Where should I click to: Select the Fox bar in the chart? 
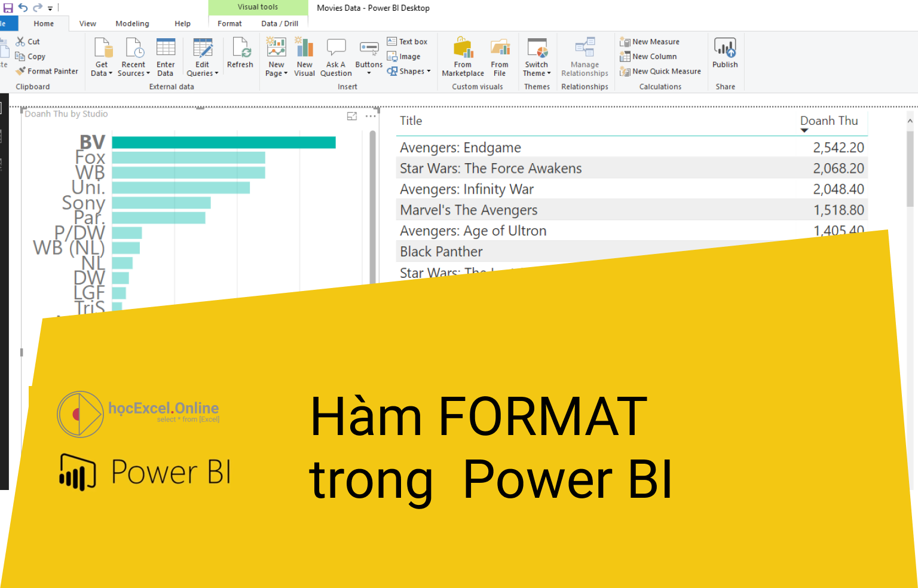pos(188,157)
